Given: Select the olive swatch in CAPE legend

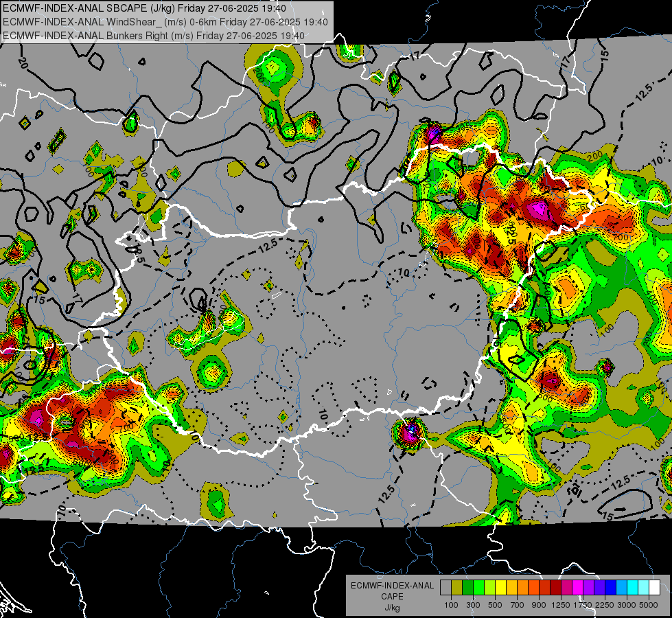Looking at the screenshot, I should click(x=457, y=588).
